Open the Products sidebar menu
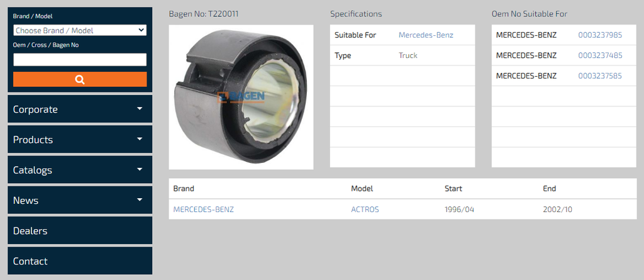 click(80, 140)
